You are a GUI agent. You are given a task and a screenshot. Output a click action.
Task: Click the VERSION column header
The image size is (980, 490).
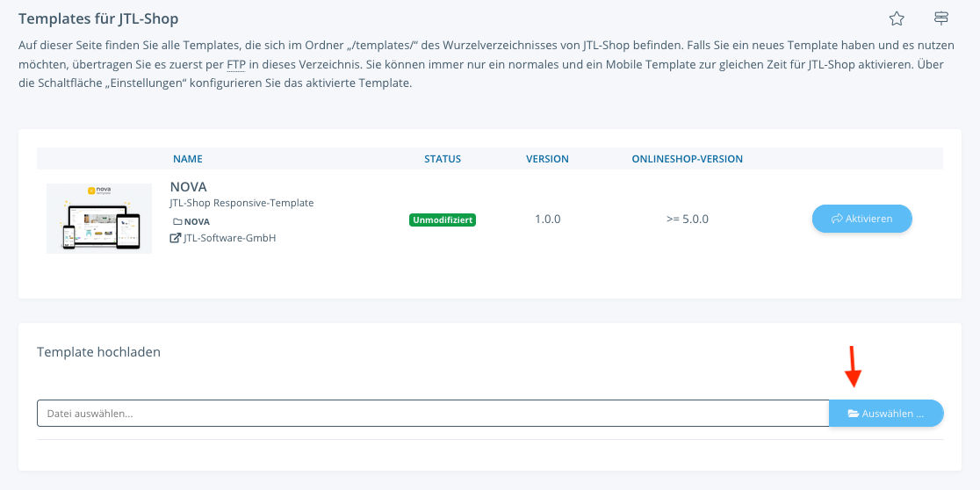pyautogui.click(x=547, y=159)
